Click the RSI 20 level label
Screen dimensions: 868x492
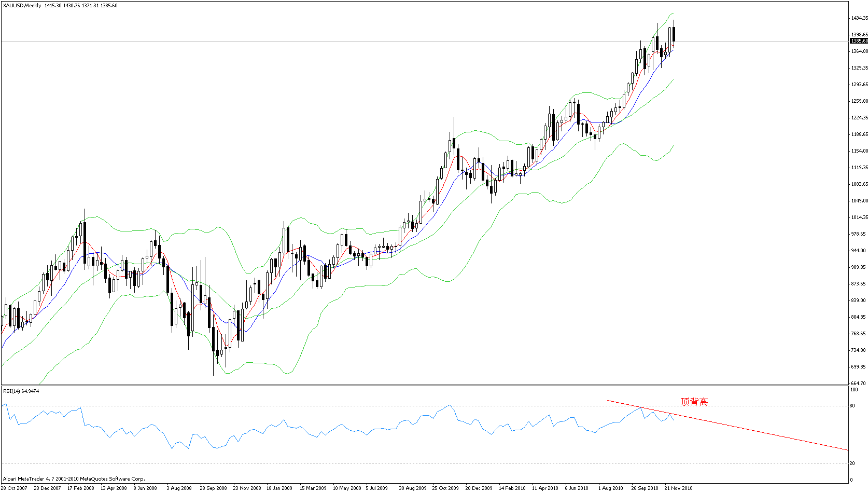coord(852,463)
